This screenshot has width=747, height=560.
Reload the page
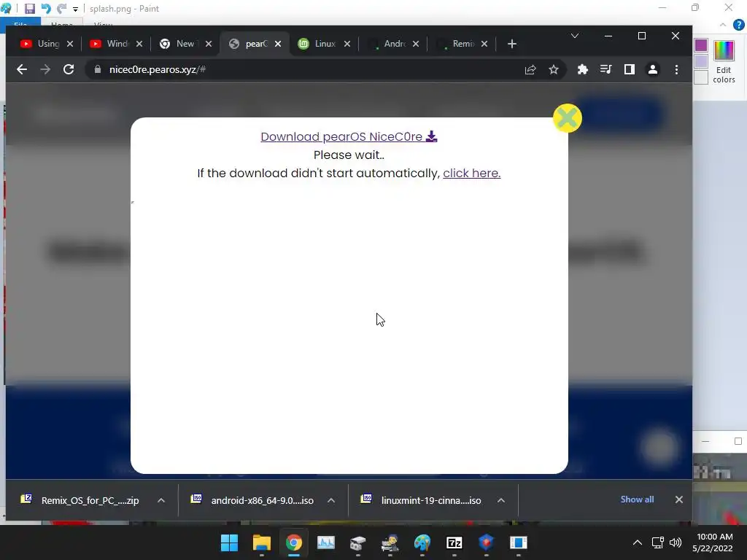[x=69, y=69]
